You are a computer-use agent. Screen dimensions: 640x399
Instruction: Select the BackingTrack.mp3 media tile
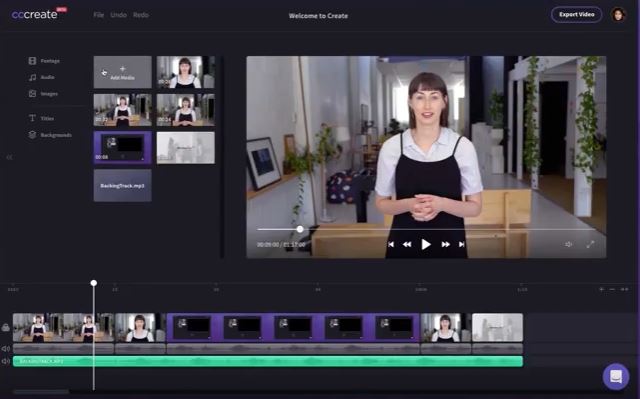pyautogui.click(x=122, y=186)
